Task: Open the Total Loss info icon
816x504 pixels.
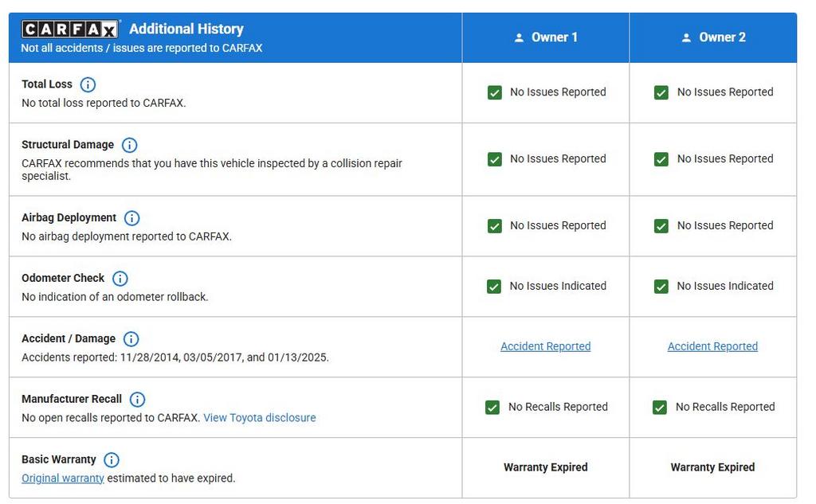Action: pyautogui.click(x=88, y=84)
